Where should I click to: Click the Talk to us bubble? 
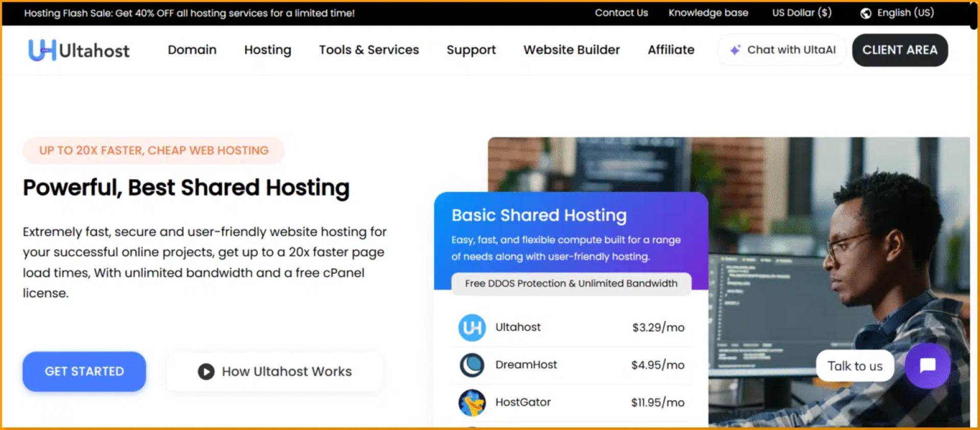(x=854, y=366)
